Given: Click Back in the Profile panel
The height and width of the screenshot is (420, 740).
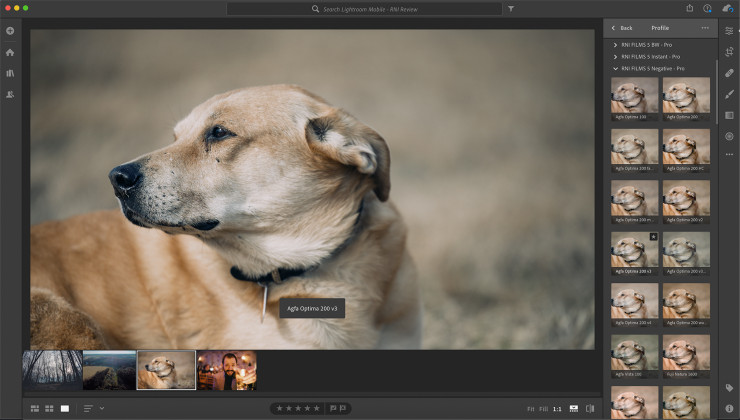Looking at the screenshot, I should tap(622, 28).
